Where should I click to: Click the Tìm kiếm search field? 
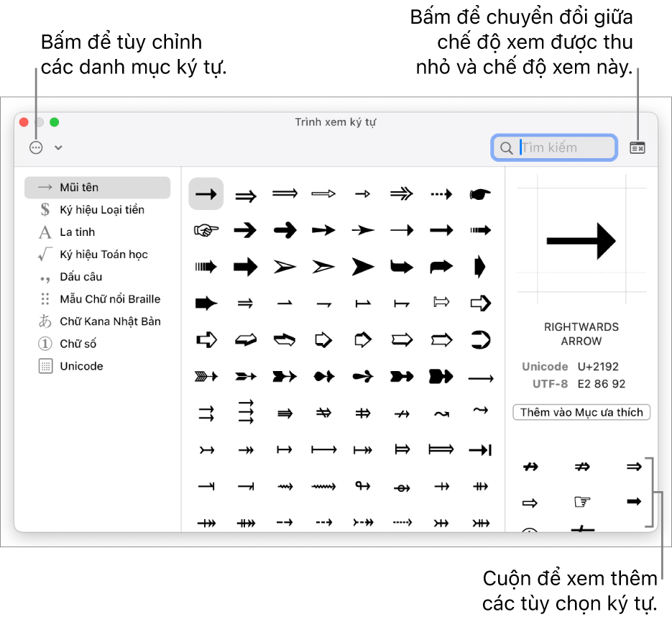coord(554,147)
